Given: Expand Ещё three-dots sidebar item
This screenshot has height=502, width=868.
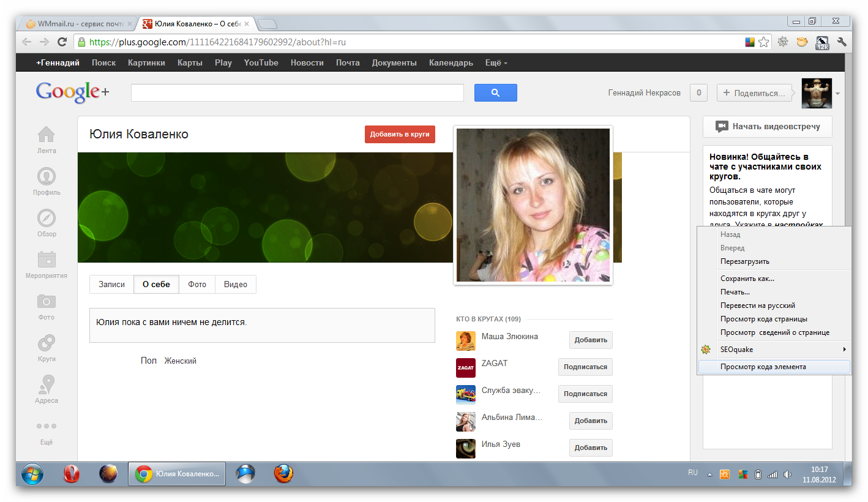Looking at the screenshot, I should pyautogui.click(x=47, y=426).
